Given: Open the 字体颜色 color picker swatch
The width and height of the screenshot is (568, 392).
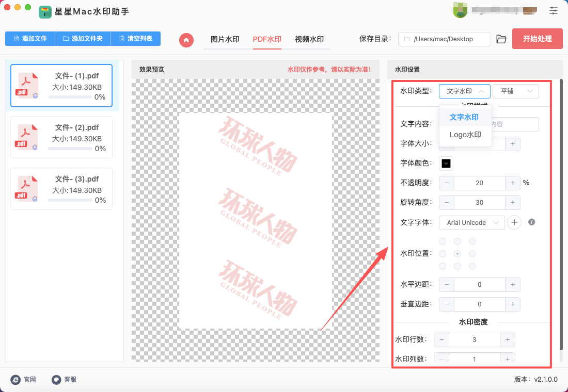Looking at the screenshot, I should click(446, 163).
